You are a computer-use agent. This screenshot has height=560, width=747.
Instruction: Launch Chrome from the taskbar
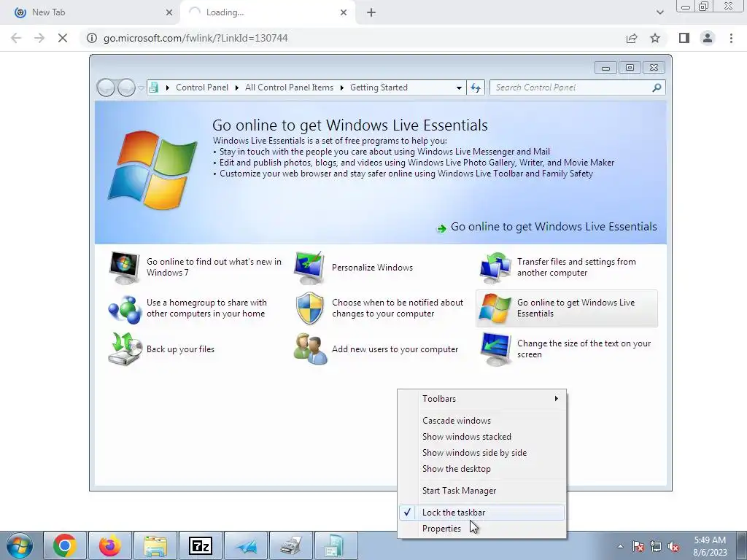[65, 545]
